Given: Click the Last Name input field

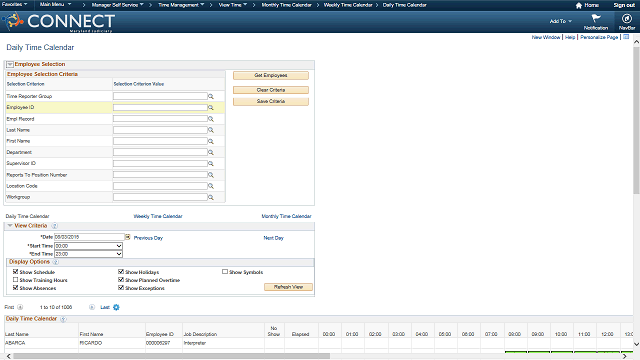Looking at the screenshot, I should click(x=160, y=130).
